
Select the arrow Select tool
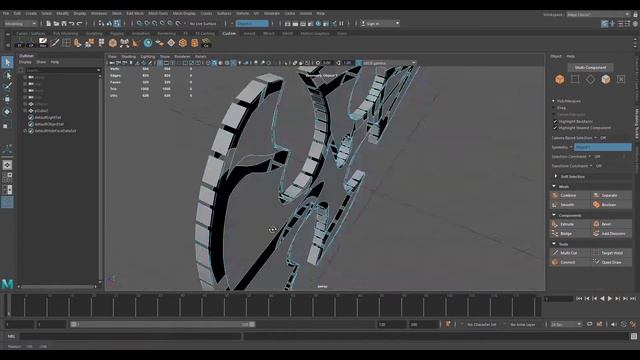coord(7,62)
